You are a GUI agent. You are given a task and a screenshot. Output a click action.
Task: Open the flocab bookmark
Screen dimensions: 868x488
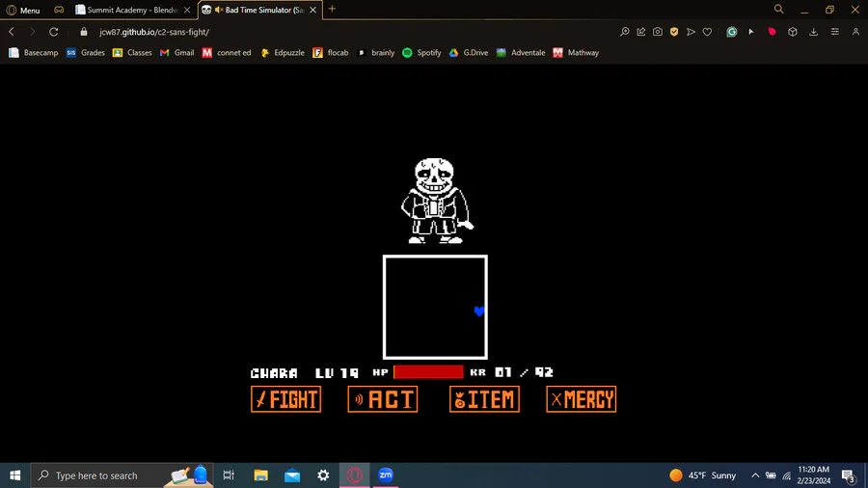(x=331, y=53)
